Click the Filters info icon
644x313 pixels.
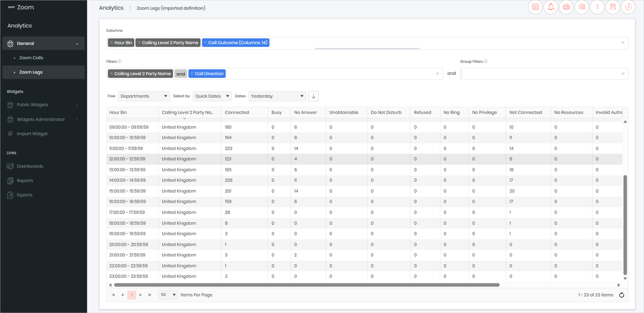tap(119, 61)
